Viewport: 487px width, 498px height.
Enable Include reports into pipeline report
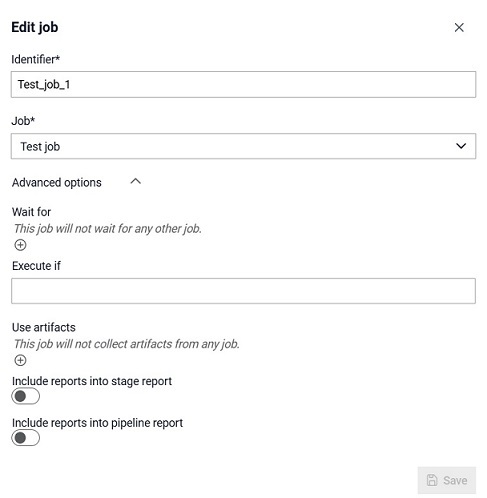pos(25,438)
